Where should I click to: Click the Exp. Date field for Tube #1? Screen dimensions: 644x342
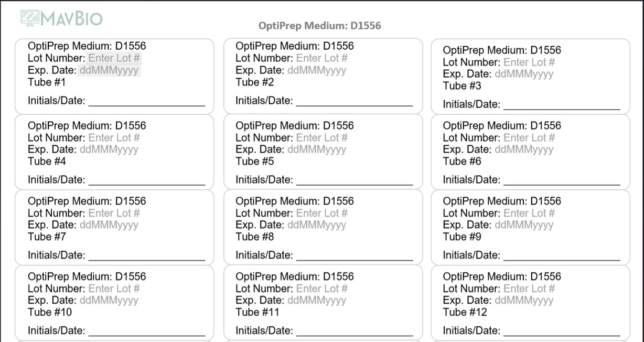[x=109, y=70]
